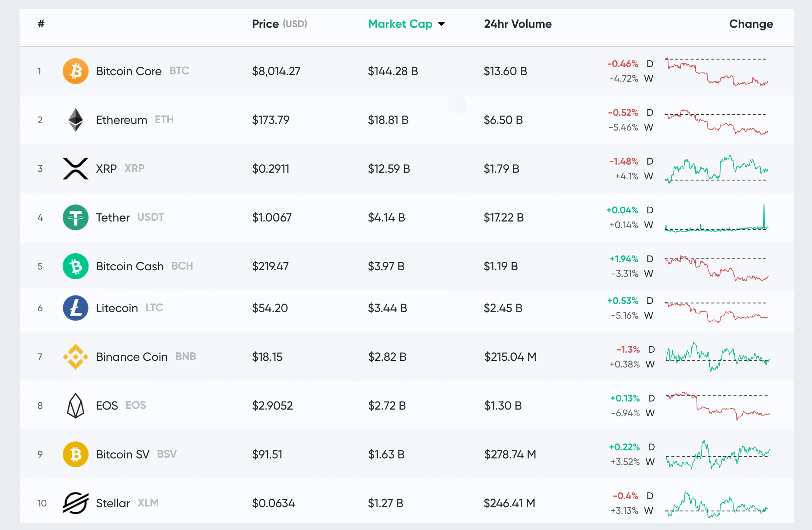Click the -1.3% daily change for Binance Coin

click(628, 349)
